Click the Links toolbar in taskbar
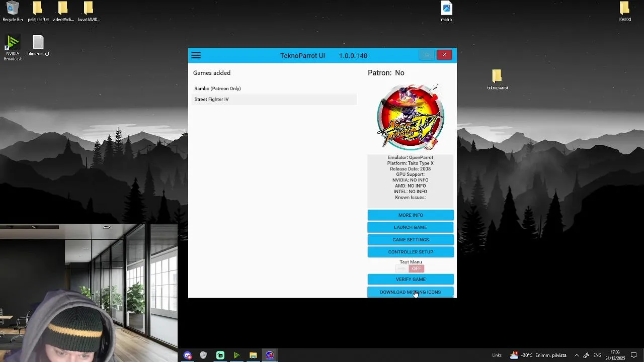 [x=497, y=355]
